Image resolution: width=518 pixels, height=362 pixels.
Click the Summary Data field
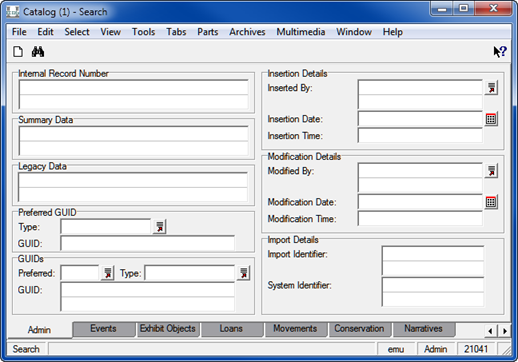pyautogui.click(x=134, y=141)
